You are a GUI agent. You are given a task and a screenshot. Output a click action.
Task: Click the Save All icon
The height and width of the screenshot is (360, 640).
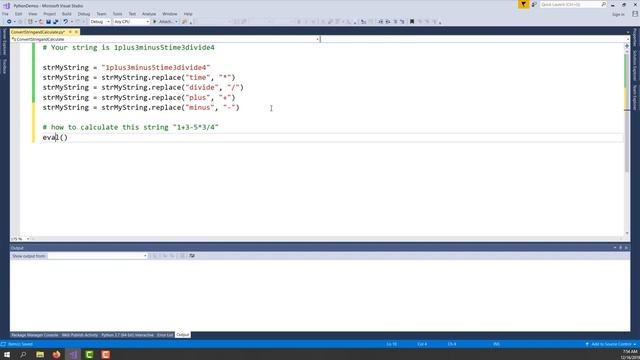click(x=56, y=22)
